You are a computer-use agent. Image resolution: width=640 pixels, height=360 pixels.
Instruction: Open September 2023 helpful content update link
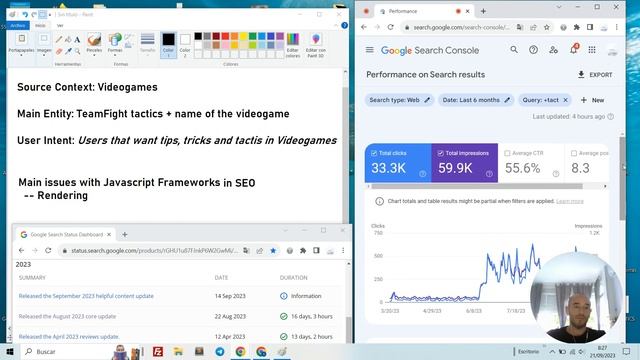(86, 296)
